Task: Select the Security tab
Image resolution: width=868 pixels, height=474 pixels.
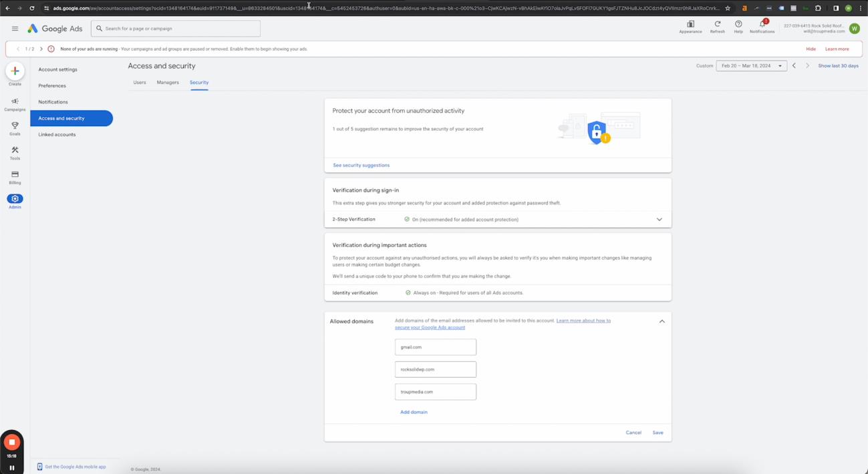Action: 199,83
